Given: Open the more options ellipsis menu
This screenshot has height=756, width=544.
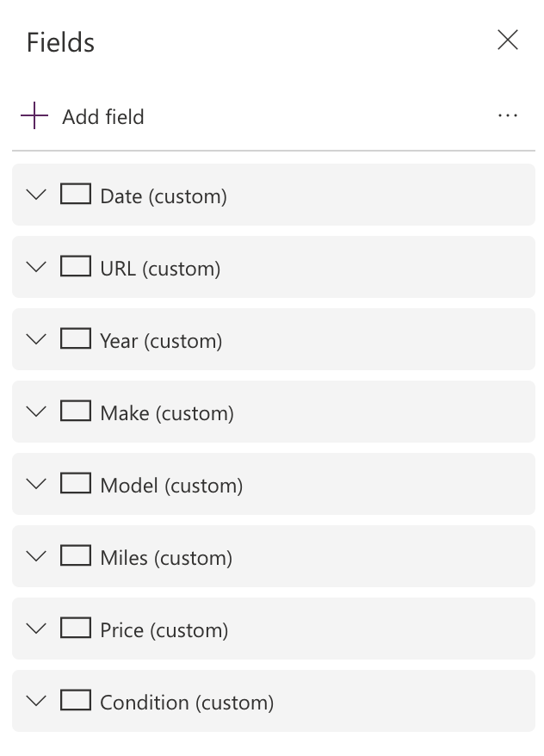Looking at the screenshot, I should pos(508,115).
